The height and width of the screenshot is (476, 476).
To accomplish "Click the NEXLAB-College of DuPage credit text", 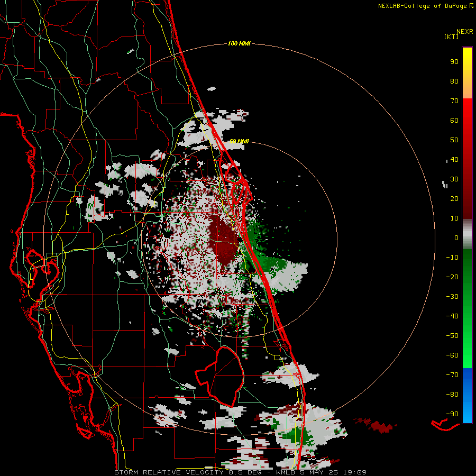I will pyautogui.click(x=422, y=6).
